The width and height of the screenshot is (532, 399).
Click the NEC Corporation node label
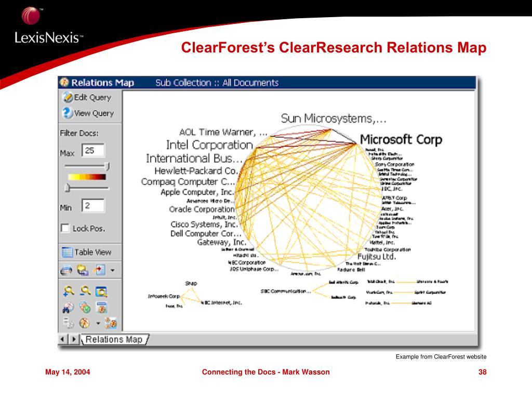click(x=247, y=262)
